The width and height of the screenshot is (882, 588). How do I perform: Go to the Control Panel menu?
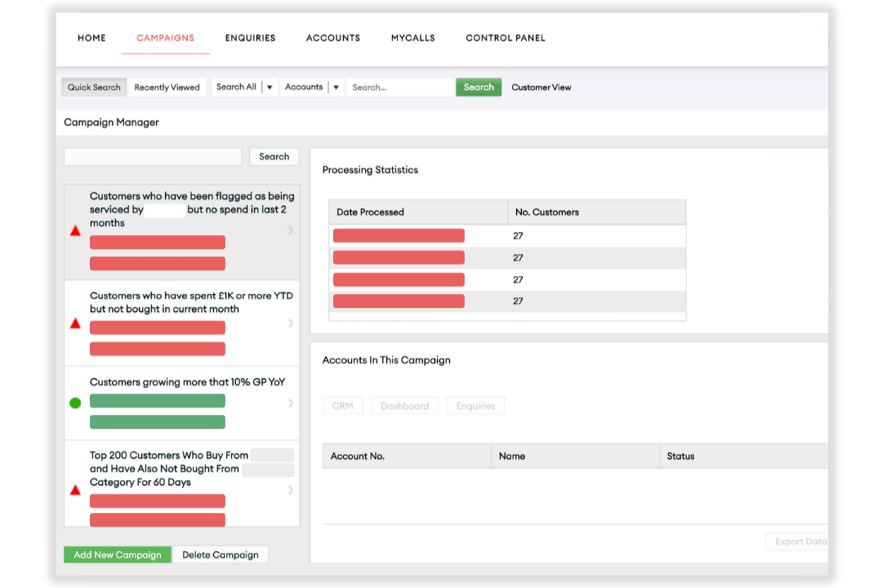[505, 38]
